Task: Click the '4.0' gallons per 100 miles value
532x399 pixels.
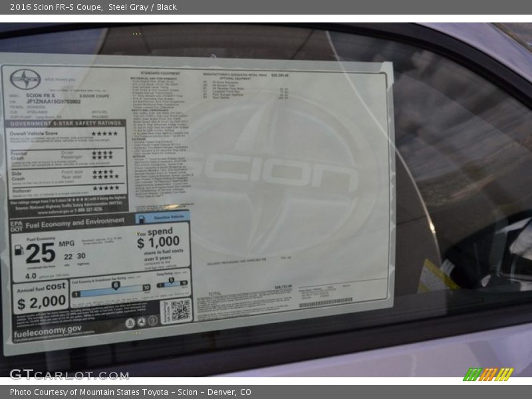Action: [x=31, y=276]
